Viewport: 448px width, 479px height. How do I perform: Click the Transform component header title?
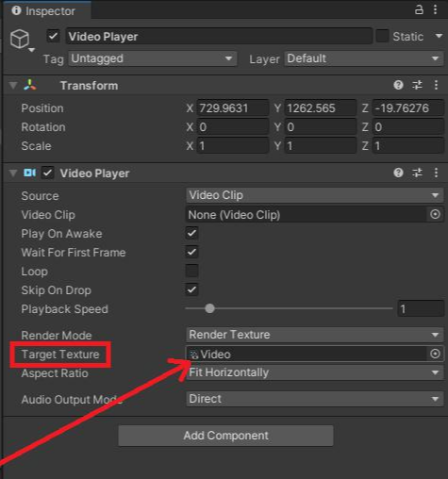pyautogui.click(x=90, y=86)
